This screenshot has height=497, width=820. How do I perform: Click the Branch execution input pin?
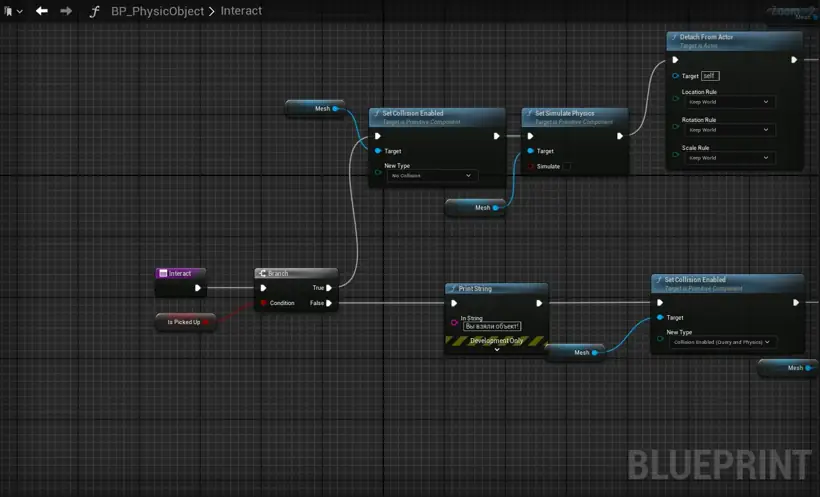[x=264, y=288]
